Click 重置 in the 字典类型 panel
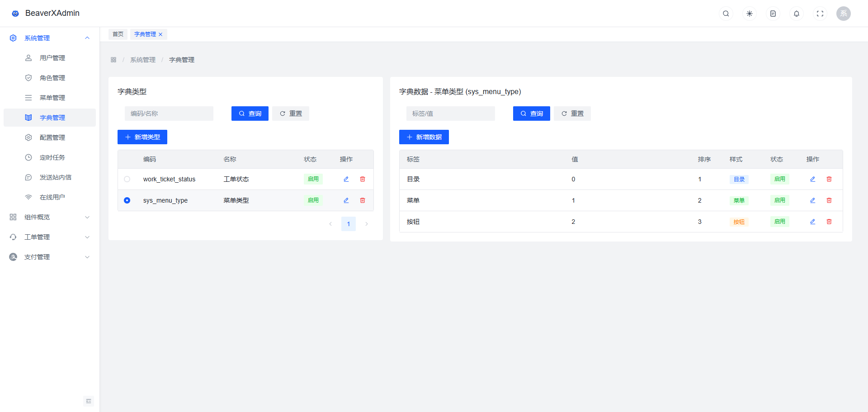 291,114
